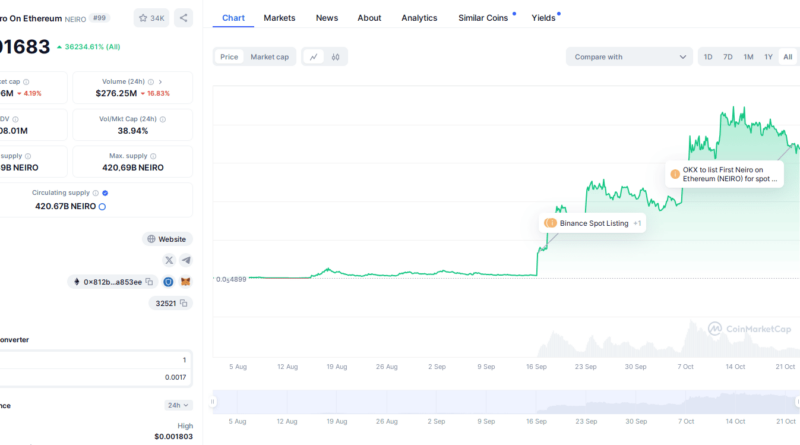Screen dimensions: 800x445
Task: Click left handle of chart range slider
Action: (x=212, y=402)
